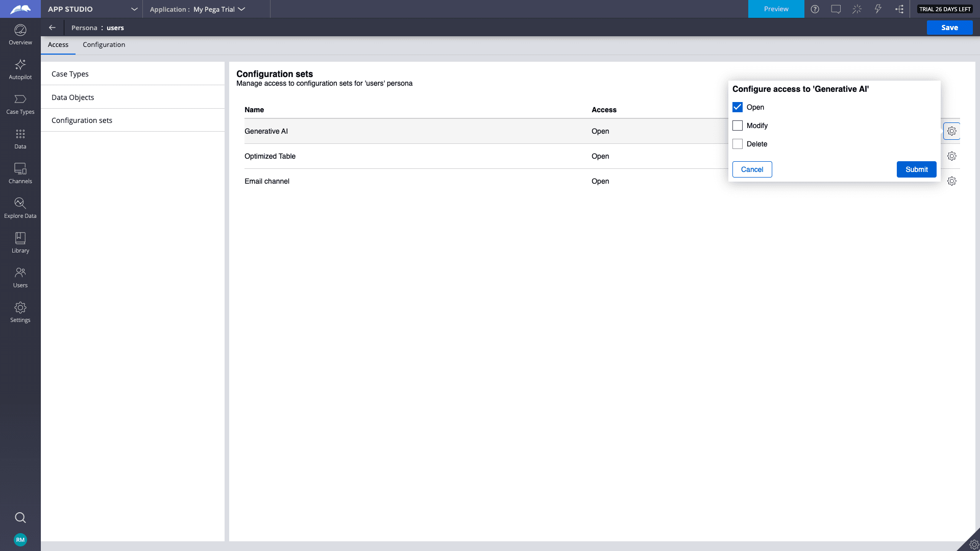This screenshot has width=980, height=551.
Task: Click the Name column header
Action: click(254, 110)
